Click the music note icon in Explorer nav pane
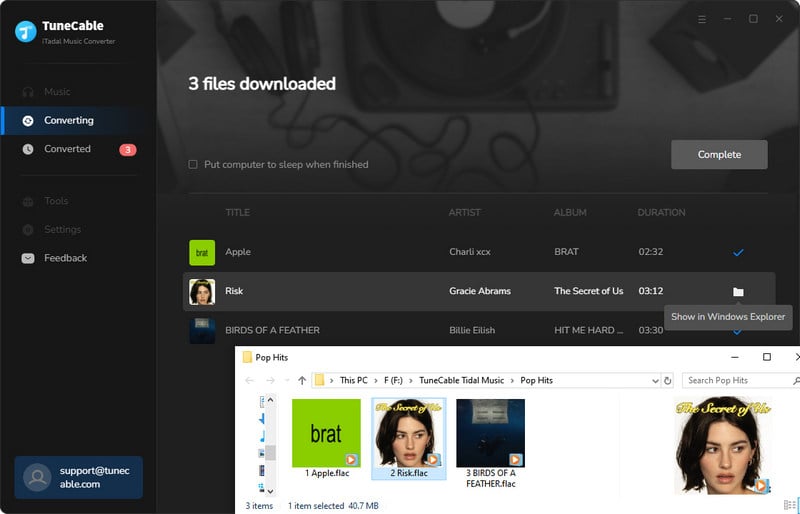Image resolution: width=800 pixels, height=514 pixels. (x=262, y=436)
